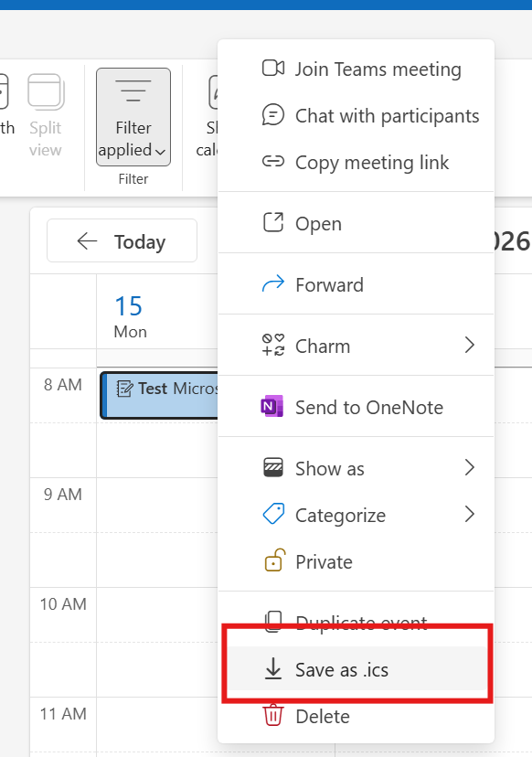Click the Copy meeting link chain icon
Viewport: 532px width, 757px height.
tap(272, 161)
